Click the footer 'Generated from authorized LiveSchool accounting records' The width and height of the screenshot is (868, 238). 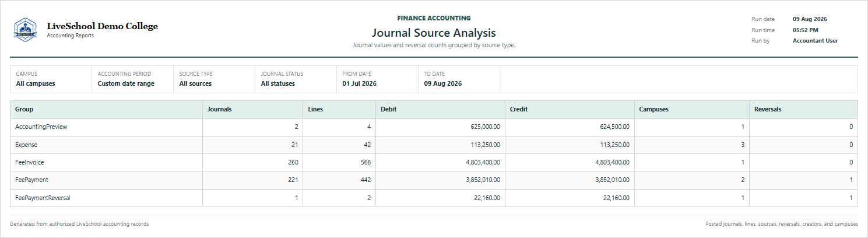click(79, 224)
